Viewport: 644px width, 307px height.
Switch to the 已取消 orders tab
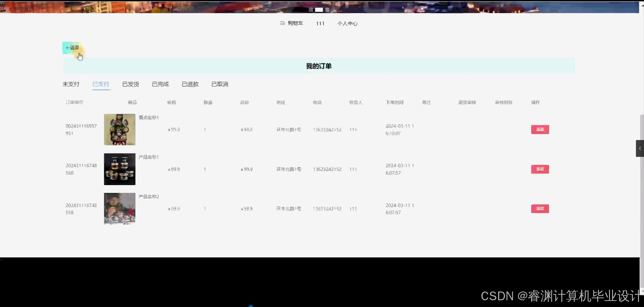pyautogui.click(x=219, y=84)
